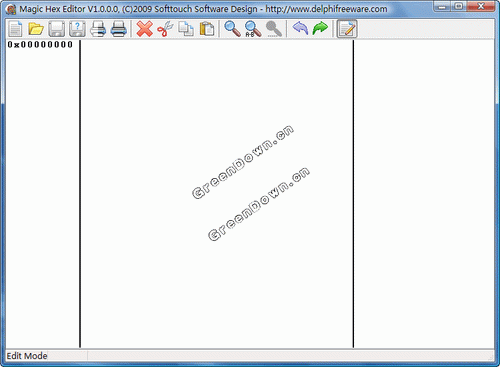Toggle edit mode with the pencil notepad icon
This screenshot has width=500, height=367.
click(347, 29)
